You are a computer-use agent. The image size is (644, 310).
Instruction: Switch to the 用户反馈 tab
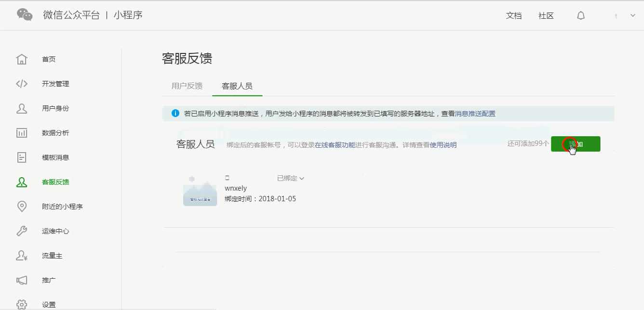pos(187,86)
